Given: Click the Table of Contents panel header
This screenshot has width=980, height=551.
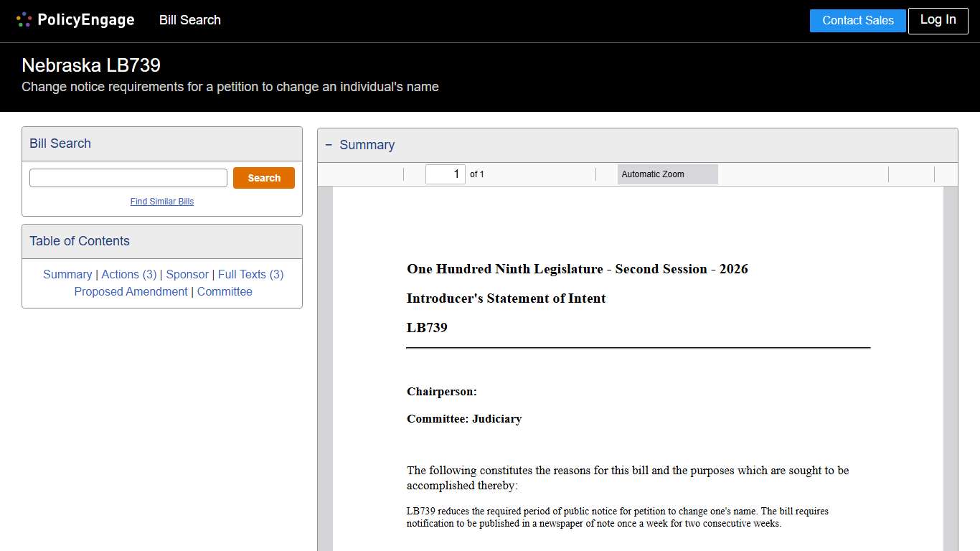Looking at the screenshot, I should [79, 241].
